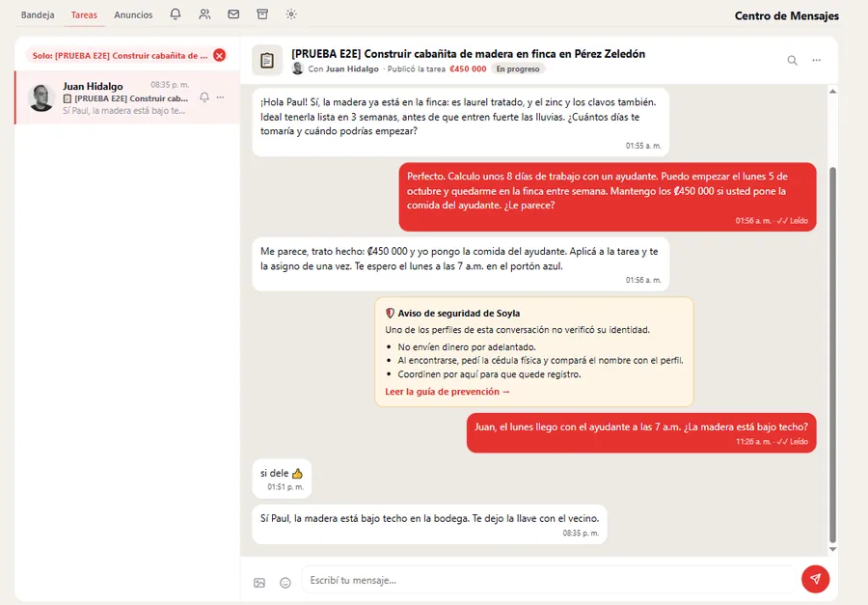Click the chat scrollbar down arrow
The width and height of the screenshot is (868, 605).
832,549
